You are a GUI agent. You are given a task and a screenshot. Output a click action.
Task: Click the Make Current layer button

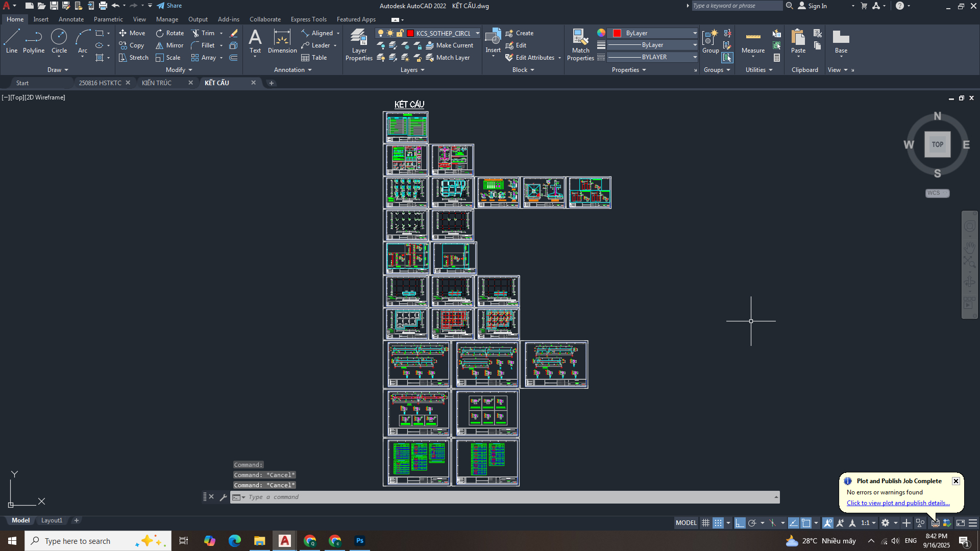tap(449, 45)
